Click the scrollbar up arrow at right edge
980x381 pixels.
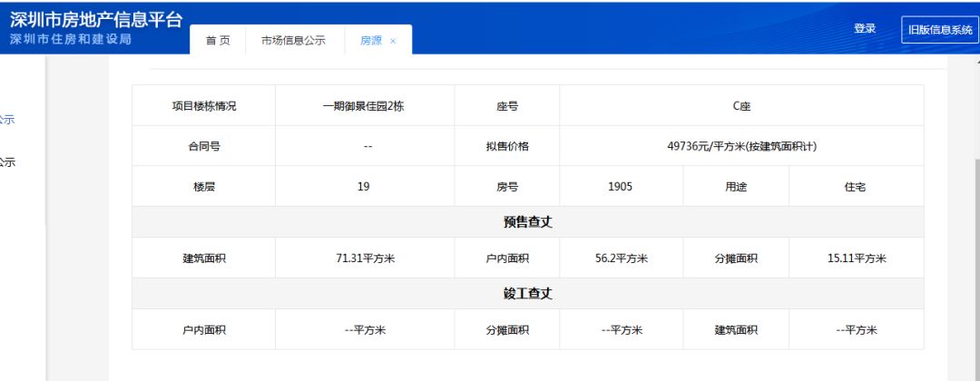977,61
